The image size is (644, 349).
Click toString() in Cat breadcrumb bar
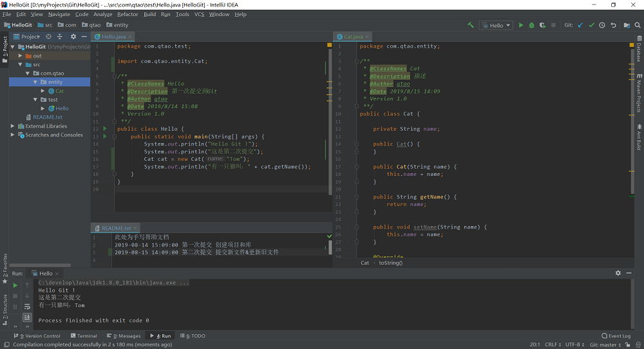coord(391,263)
